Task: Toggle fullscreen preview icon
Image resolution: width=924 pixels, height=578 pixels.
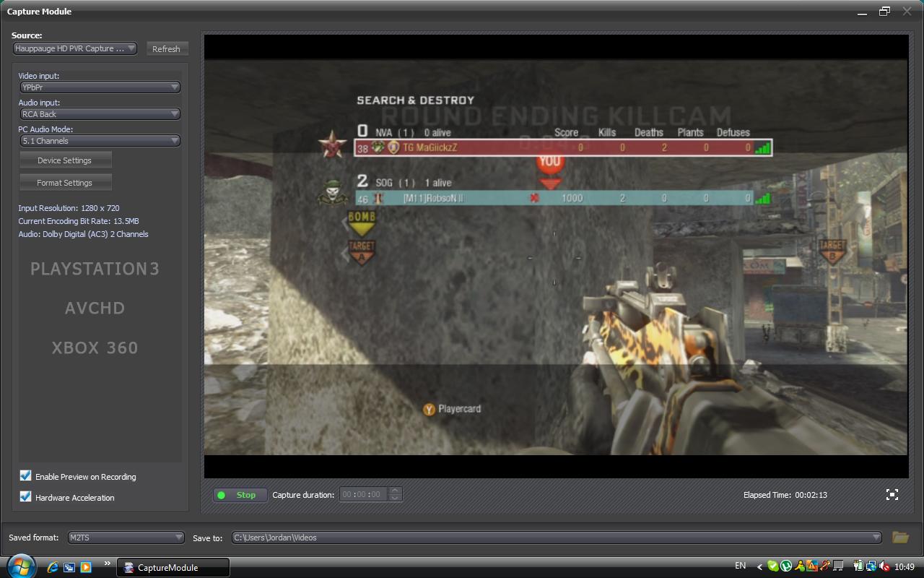Action: point(892,494)
